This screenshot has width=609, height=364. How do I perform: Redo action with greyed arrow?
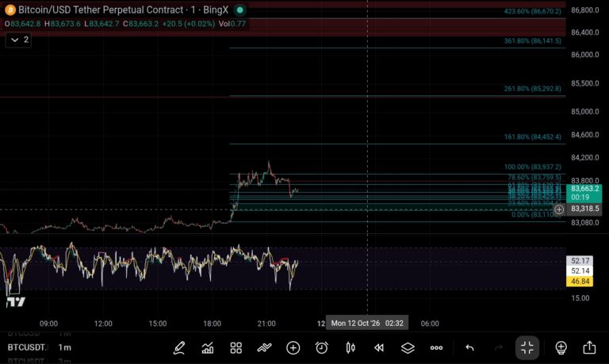click(x=498, y=347)
